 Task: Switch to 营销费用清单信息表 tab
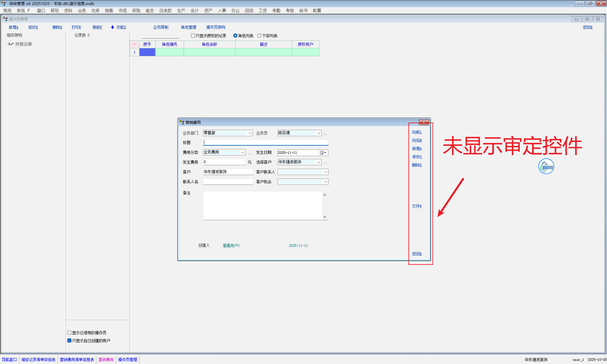tap(77, 360)
